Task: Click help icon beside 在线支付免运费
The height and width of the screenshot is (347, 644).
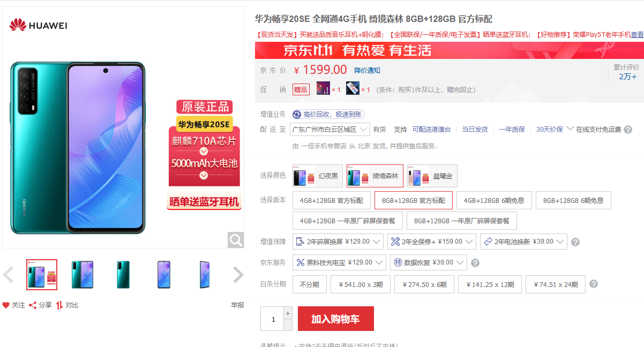Action: tap(628, 130)
